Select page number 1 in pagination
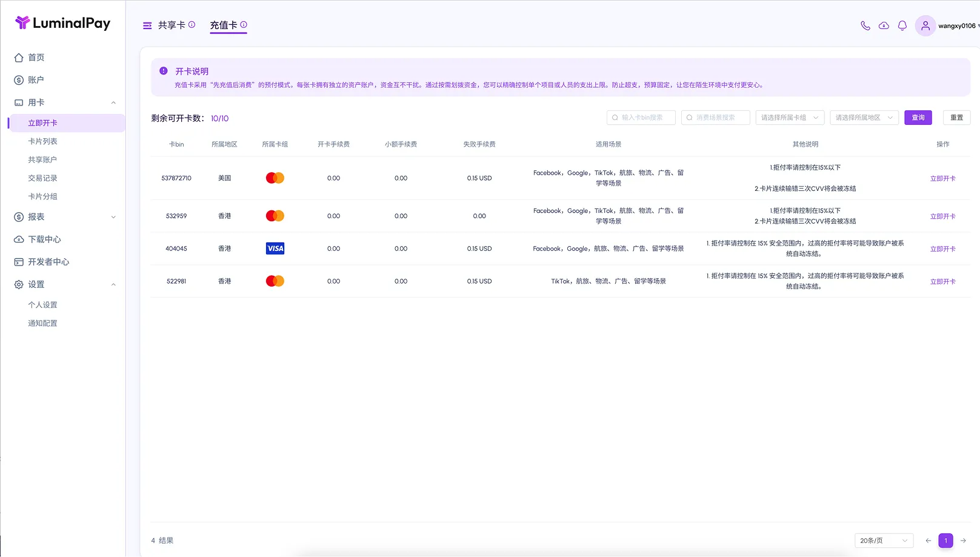This screenshot has width=980, height=557. [x=945, y=541]
